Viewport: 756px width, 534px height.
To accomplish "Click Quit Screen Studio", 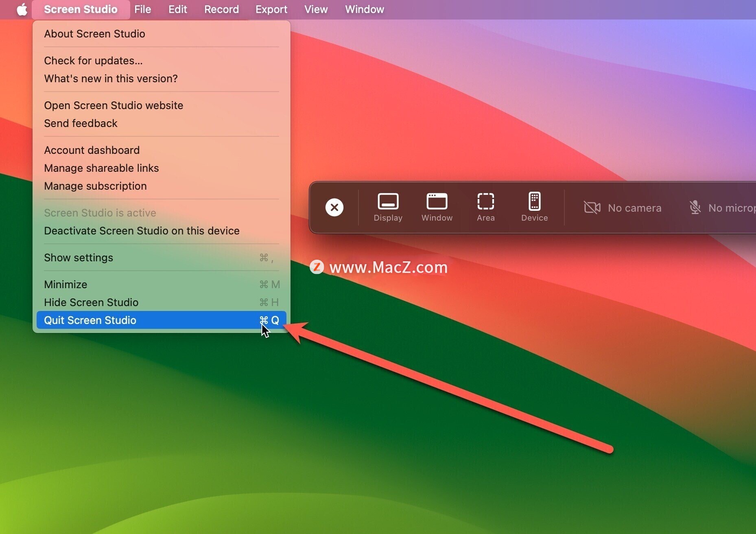I will 161,320.
